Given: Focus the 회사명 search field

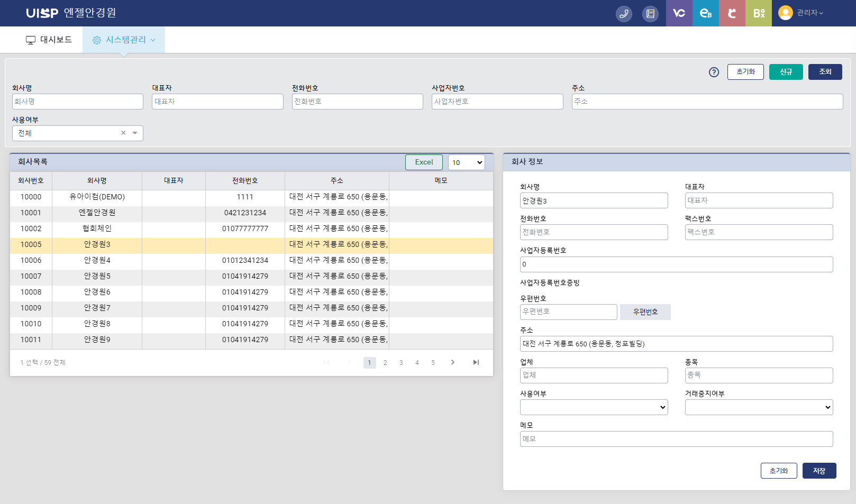Looking at the screenshot, I should [78, 102].
